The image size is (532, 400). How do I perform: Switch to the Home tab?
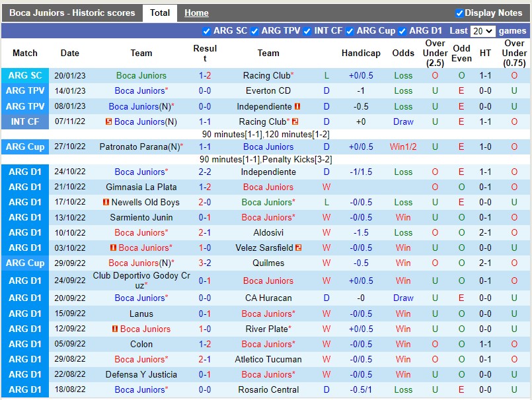[x=196, y=13]
